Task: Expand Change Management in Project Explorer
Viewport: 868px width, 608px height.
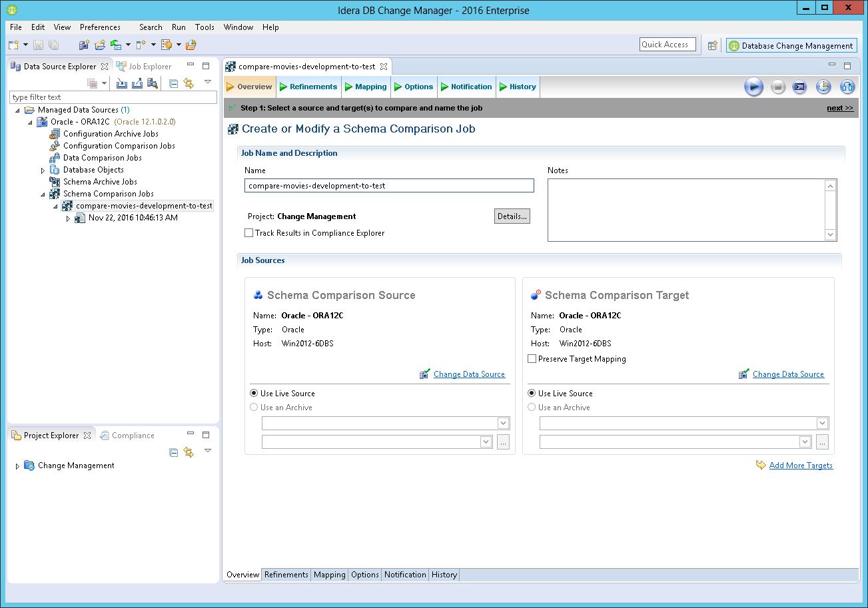Action: (x=17, y=466)
